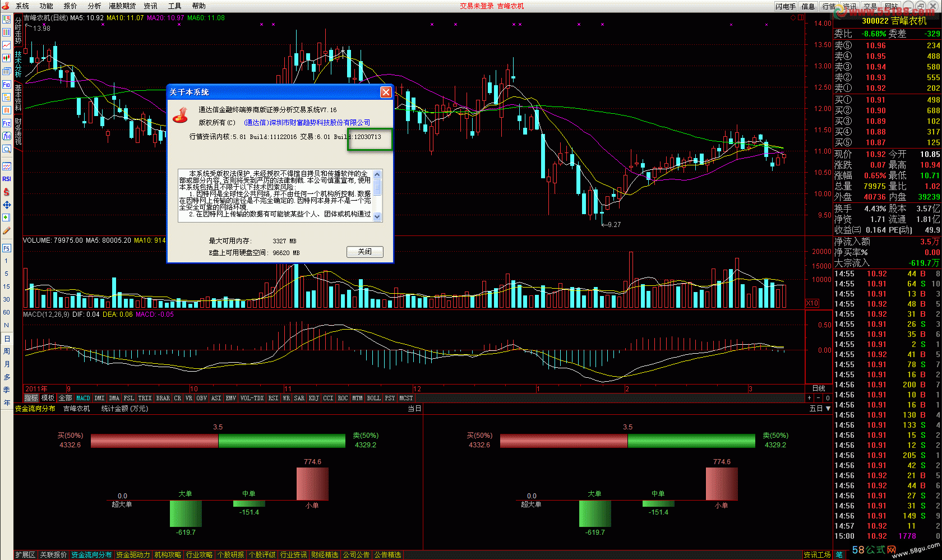The image size is (942, 560).
Task: Select the 基本资料 vertical tab
Action: (x=18, y=98)
